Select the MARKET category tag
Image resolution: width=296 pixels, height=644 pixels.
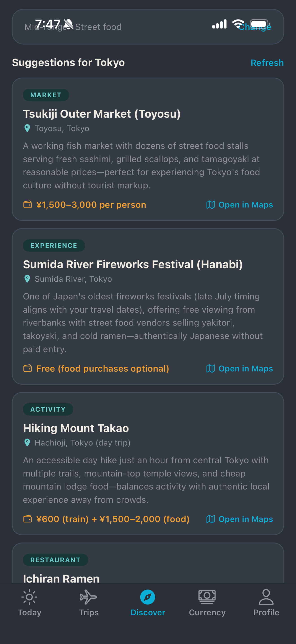point(46,95)
